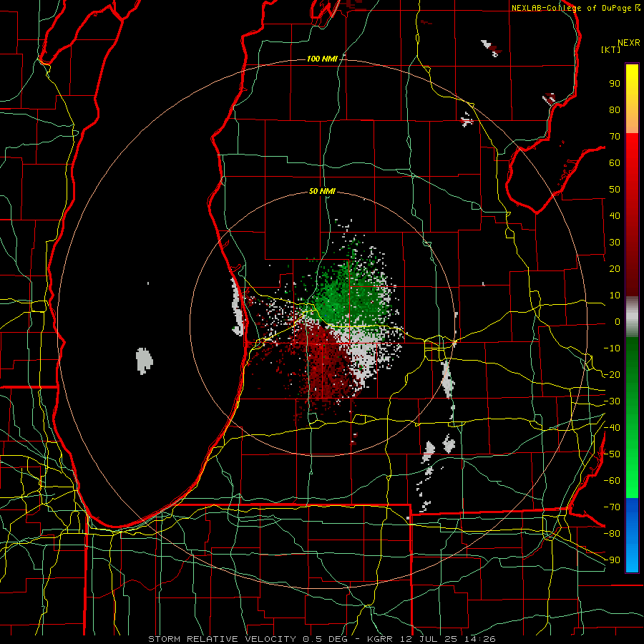Select the 100 NMI range ring label

tap(322, 59)
